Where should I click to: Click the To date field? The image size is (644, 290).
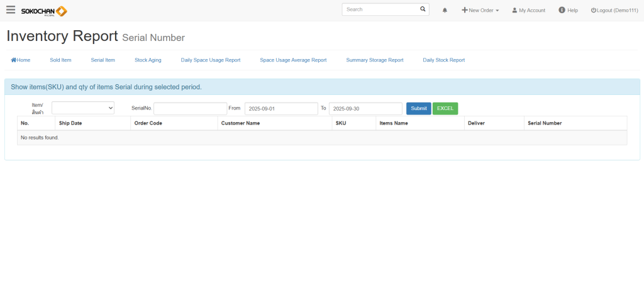pyautogui.click(x=365, y=108)
